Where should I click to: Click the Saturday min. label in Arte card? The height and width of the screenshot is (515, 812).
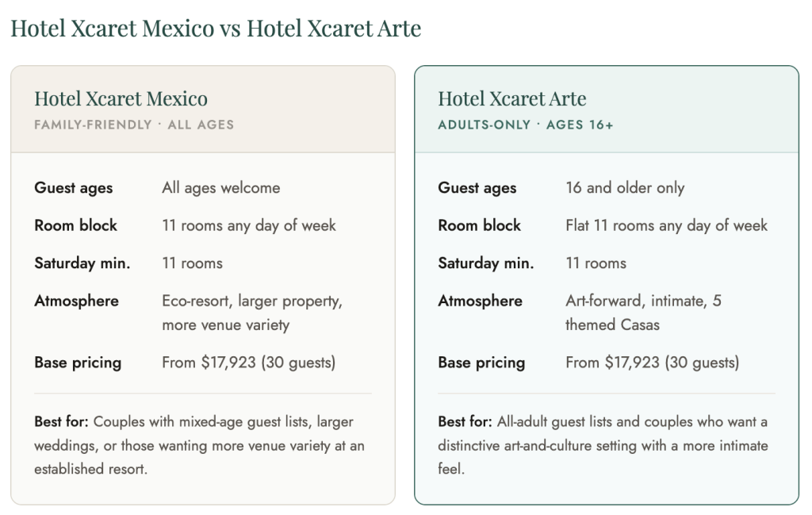point(485,263)
